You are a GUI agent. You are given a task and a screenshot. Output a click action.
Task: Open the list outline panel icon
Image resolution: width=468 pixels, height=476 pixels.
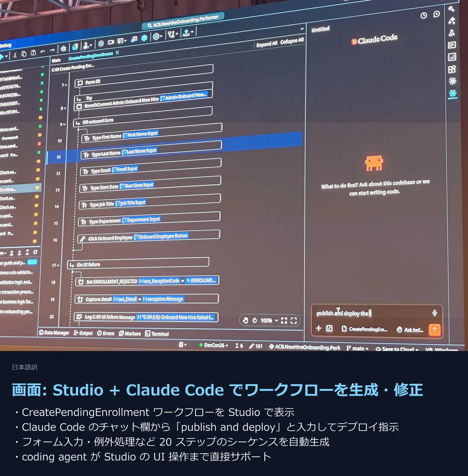pyautogui.click(x=452, y=45)
